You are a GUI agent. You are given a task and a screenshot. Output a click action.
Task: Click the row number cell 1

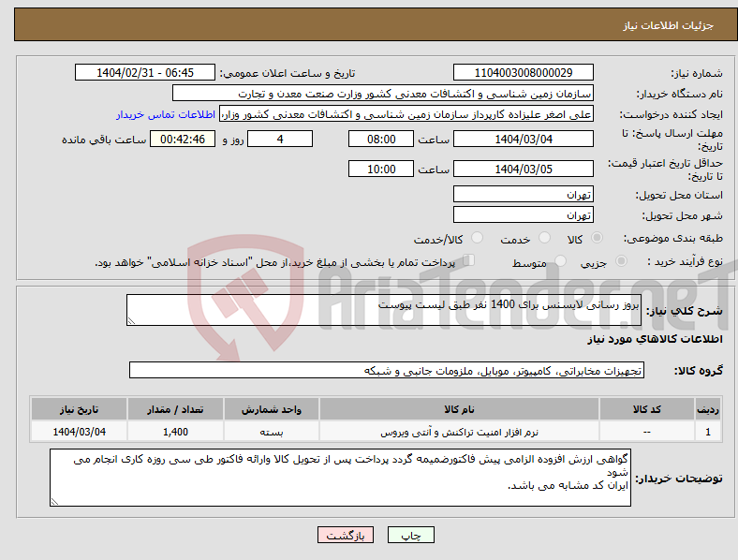coord(708,432)
